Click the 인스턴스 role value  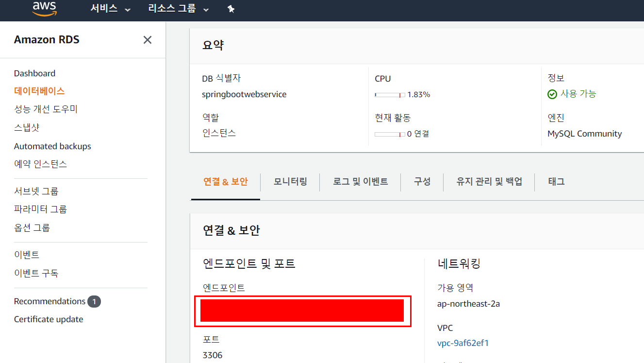(219, 133)
